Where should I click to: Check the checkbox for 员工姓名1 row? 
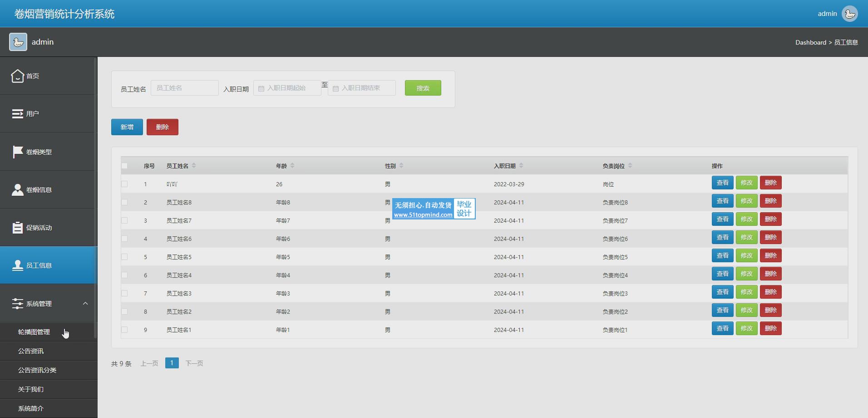click(x=124, y=329)
